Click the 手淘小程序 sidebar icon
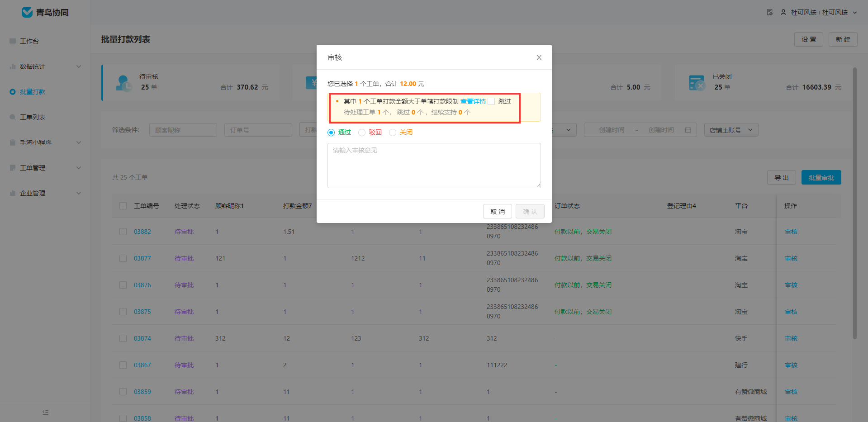This screenshot has width=868, height=422. coord(13,142)
